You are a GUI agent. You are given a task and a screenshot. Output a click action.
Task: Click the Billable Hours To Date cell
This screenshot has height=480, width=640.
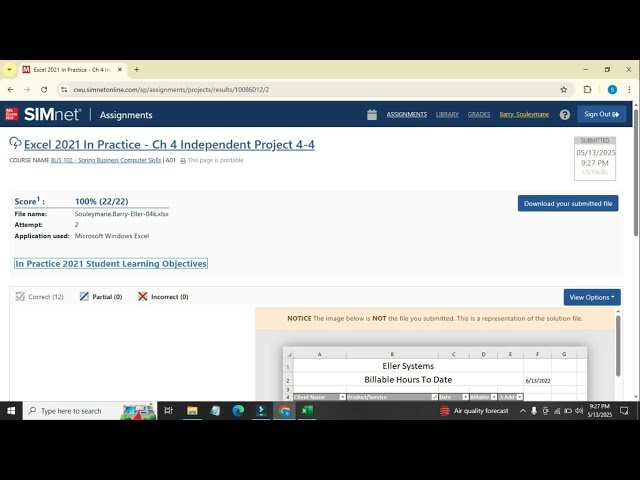pos(408,380)
